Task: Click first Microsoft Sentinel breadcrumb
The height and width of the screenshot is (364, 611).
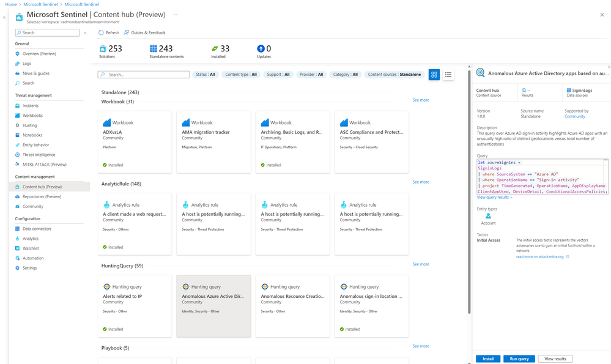Action: click(x=40, y=4)
